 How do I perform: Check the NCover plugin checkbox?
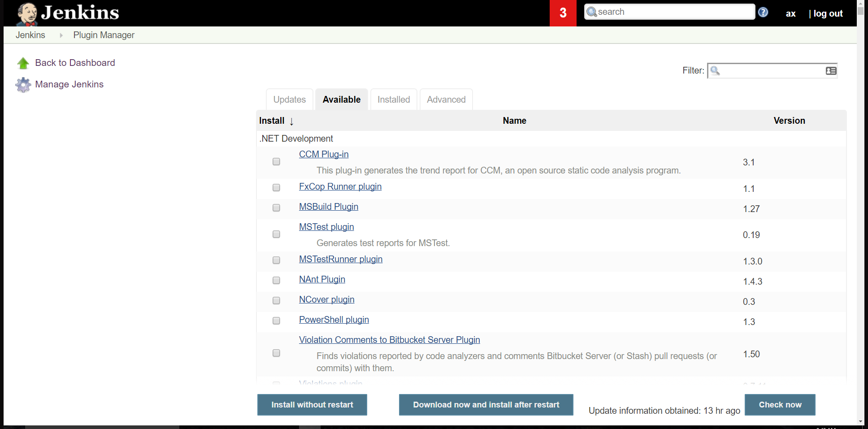[276, 301]
